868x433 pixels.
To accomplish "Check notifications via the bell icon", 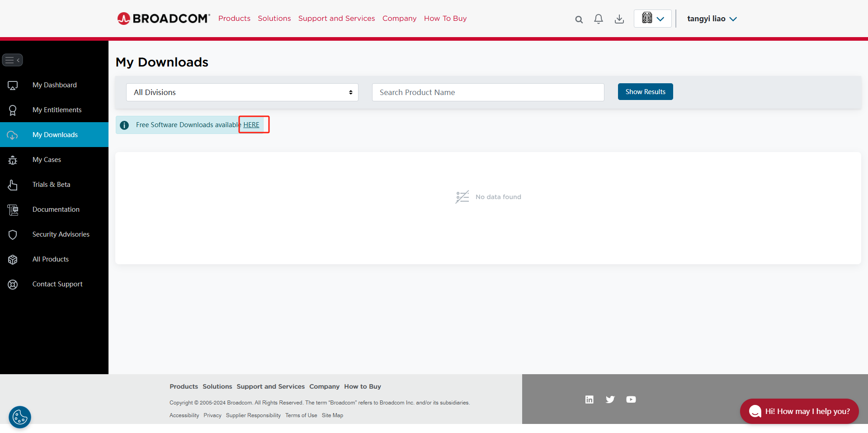I will [599, 19].
